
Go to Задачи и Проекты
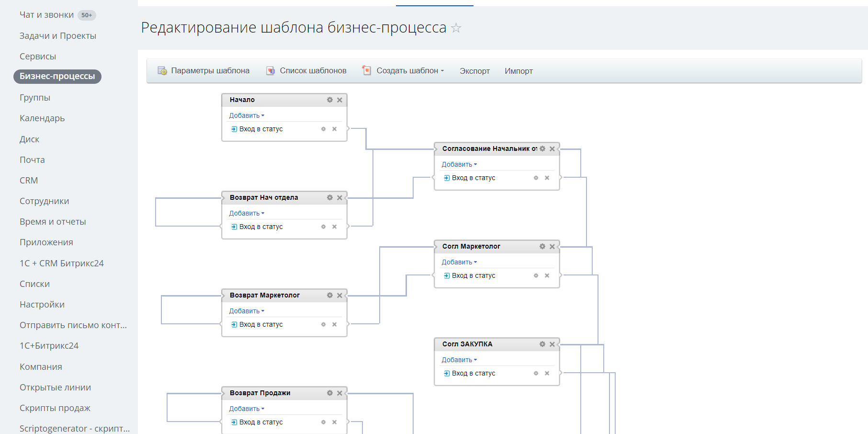[x=58, y=35]
